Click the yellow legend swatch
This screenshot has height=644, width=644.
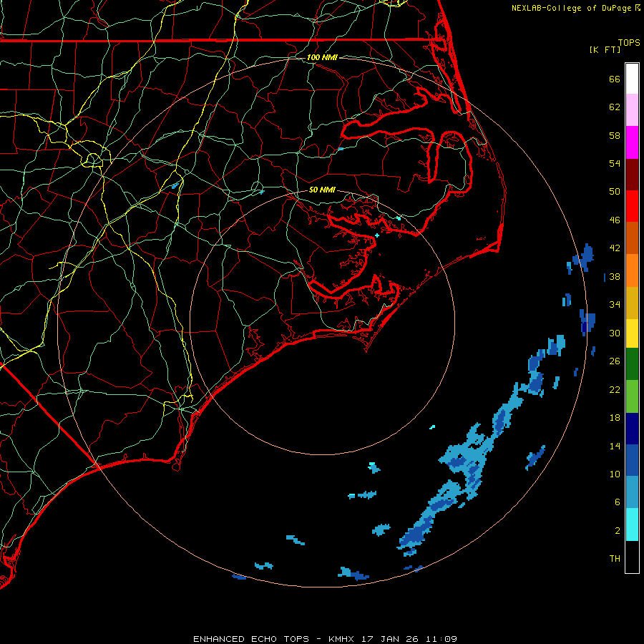pyautogui.click(x=632, y=333)
